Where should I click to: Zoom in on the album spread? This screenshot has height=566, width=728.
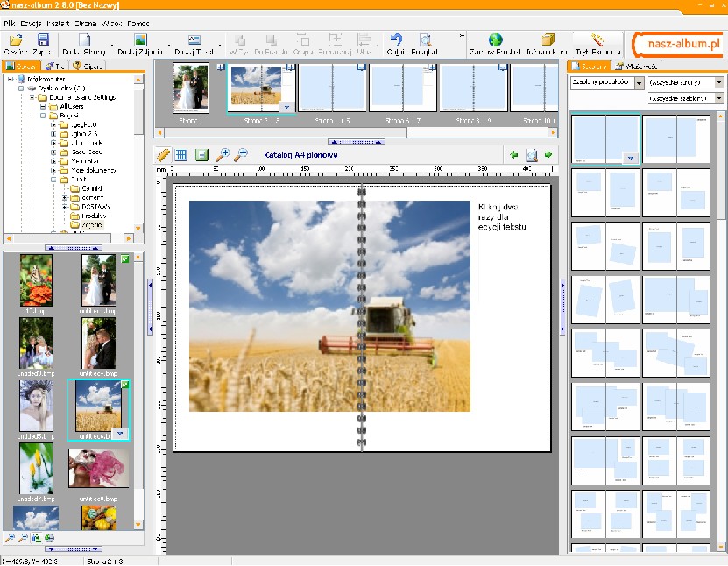(x=223, y=154)
